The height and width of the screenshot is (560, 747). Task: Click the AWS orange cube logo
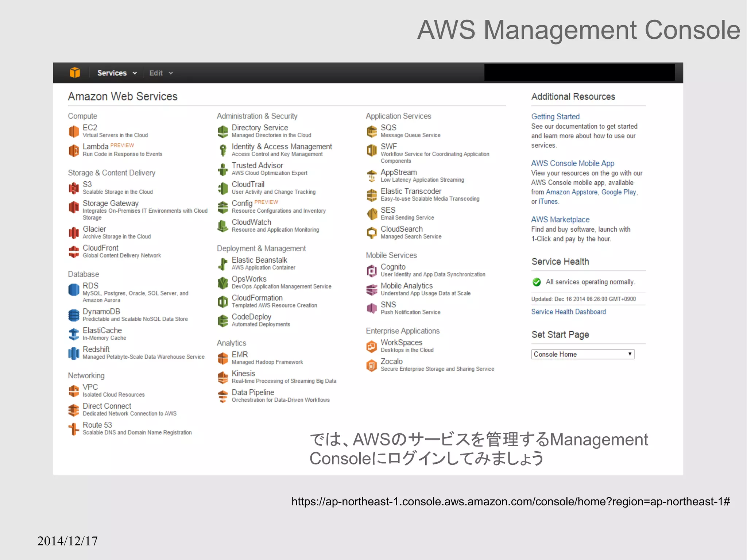click(75, 73)
